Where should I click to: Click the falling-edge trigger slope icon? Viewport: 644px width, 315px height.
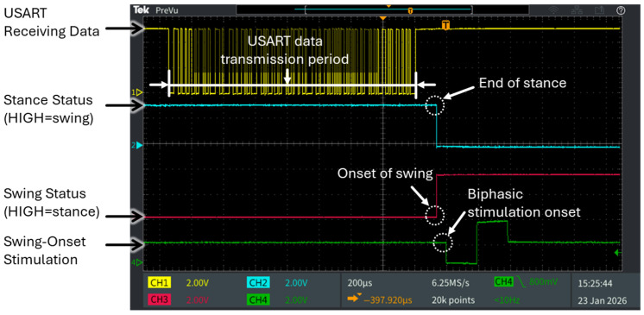click(x=521, y=282)
